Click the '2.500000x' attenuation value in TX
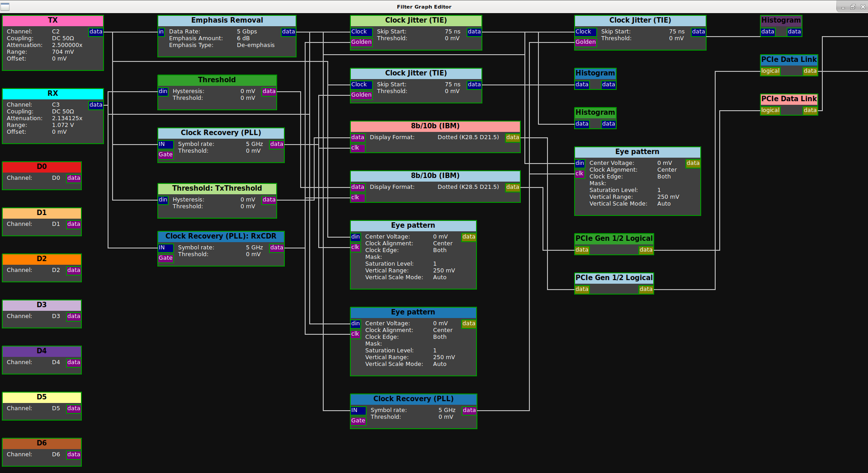The width and height of the screenshot is (868, 473). pyautogui.click(x=67, y=45)
